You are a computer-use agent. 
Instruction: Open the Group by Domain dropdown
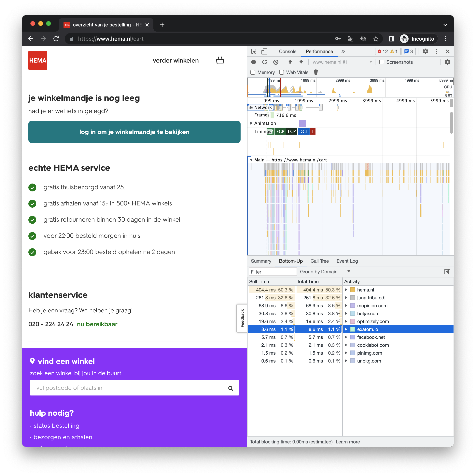[325, 272]
